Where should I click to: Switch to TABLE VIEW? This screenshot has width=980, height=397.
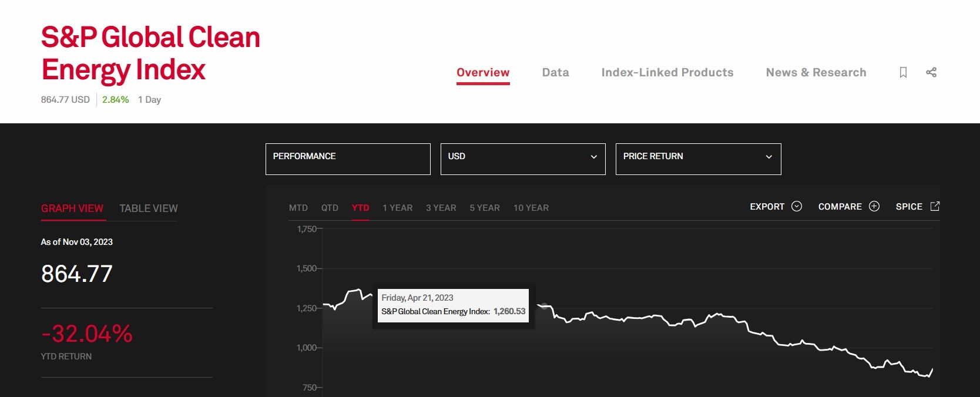tap(149, 208)
